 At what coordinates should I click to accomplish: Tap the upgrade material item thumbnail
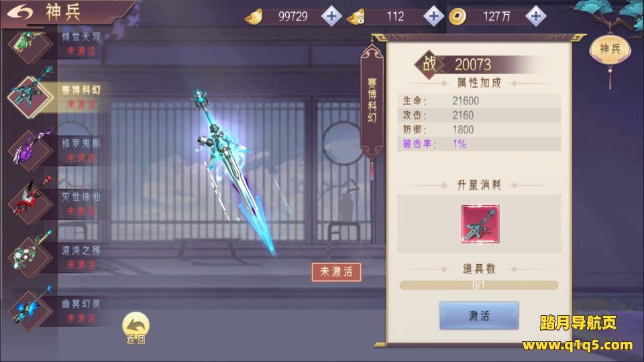480,224
